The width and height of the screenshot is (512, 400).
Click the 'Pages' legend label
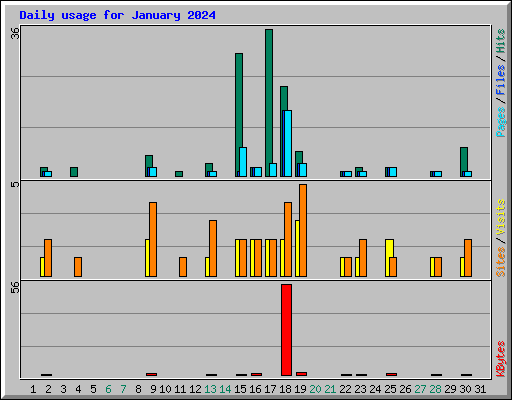pyautogui.click(x=500, y=122)
